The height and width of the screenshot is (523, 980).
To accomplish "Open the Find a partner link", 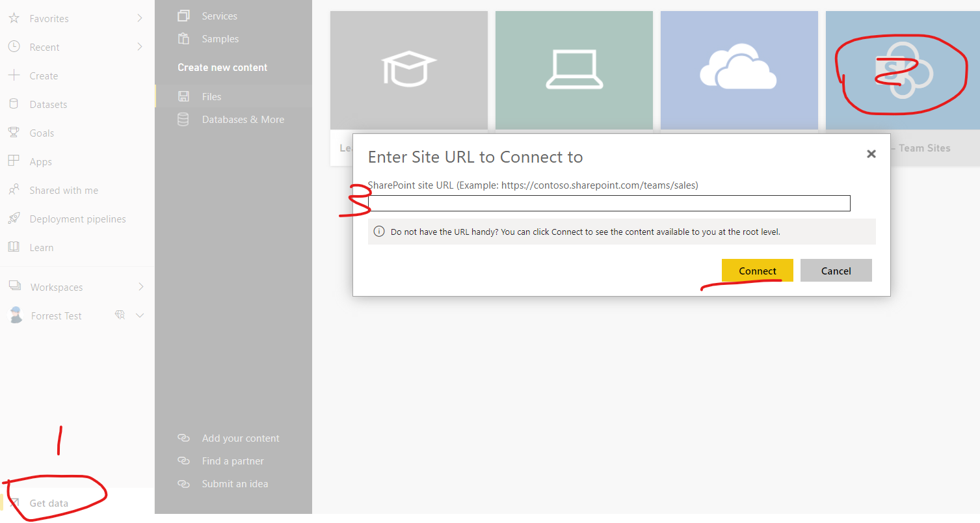I will pyautogui.click(x=233, y=461).
